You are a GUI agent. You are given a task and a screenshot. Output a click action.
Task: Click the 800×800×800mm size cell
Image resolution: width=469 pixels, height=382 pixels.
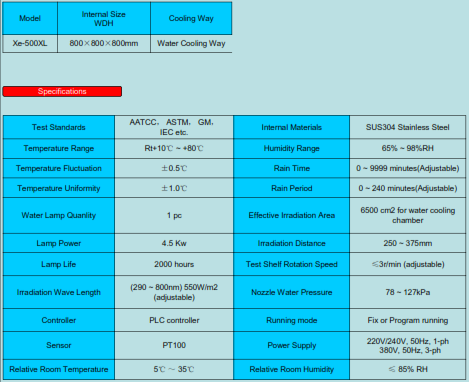click(x=104, y=43)
